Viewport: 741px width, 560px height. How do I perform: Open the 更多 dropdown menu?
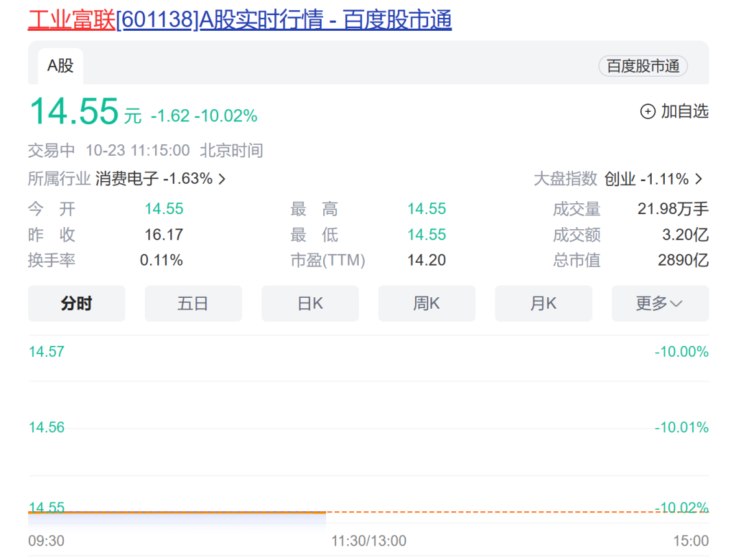tap(660, 303)
